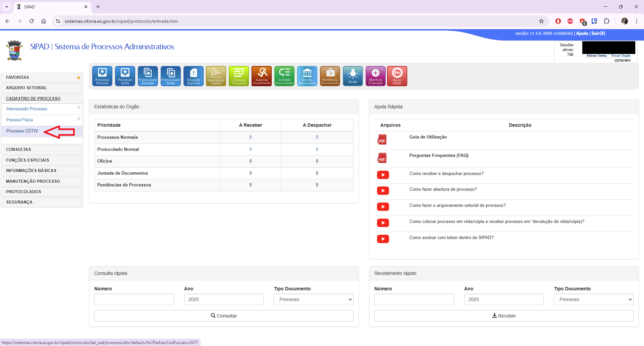Open Tipo Documento dropdown in Recebimento rápido
The height and width of the screenshot is (346, 644).
(x=593, y=299)
